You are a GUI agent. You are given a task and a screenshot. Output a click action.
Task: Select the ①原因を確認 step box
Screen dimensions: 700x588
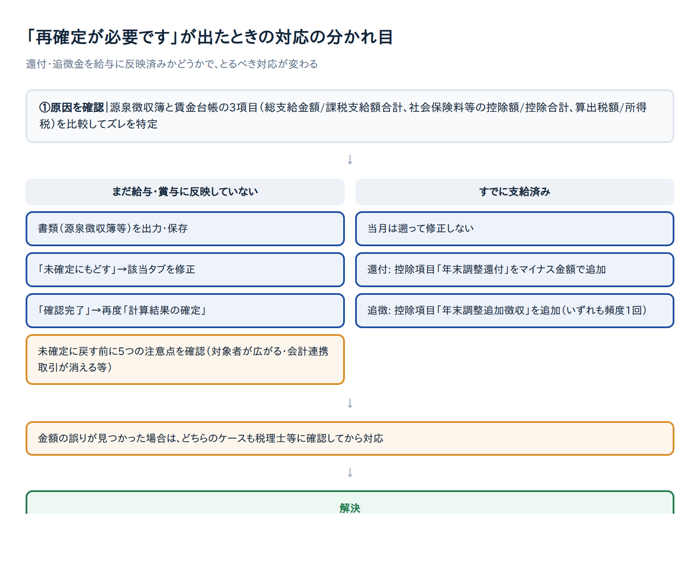point(350,116)
